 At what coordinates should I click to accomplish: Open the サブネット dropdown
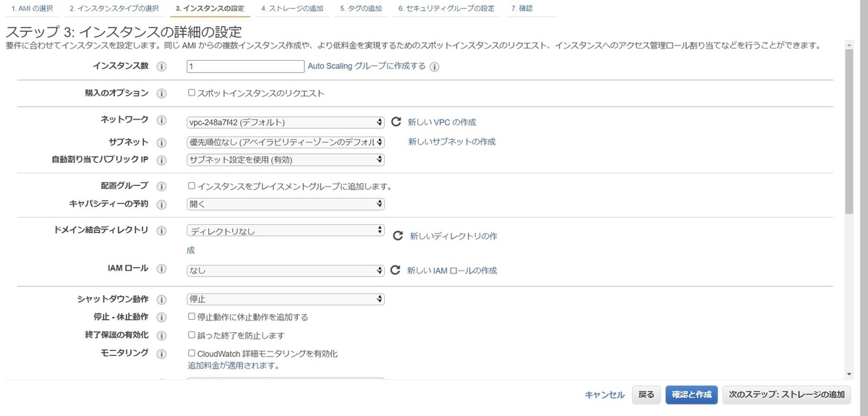[286, 142]
